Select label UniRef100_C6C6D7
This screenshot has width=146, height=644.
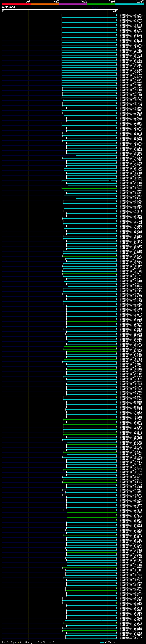(131, 246)
